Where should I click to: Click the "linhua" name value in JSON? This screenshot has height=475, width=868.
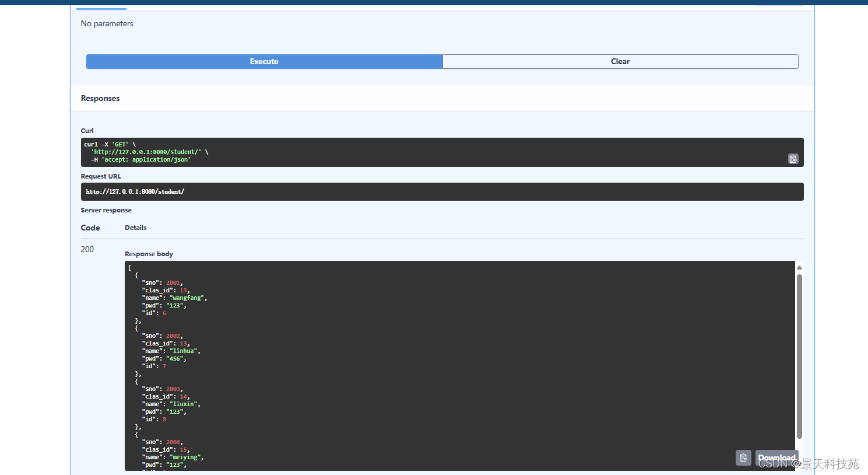coord(183,351)
